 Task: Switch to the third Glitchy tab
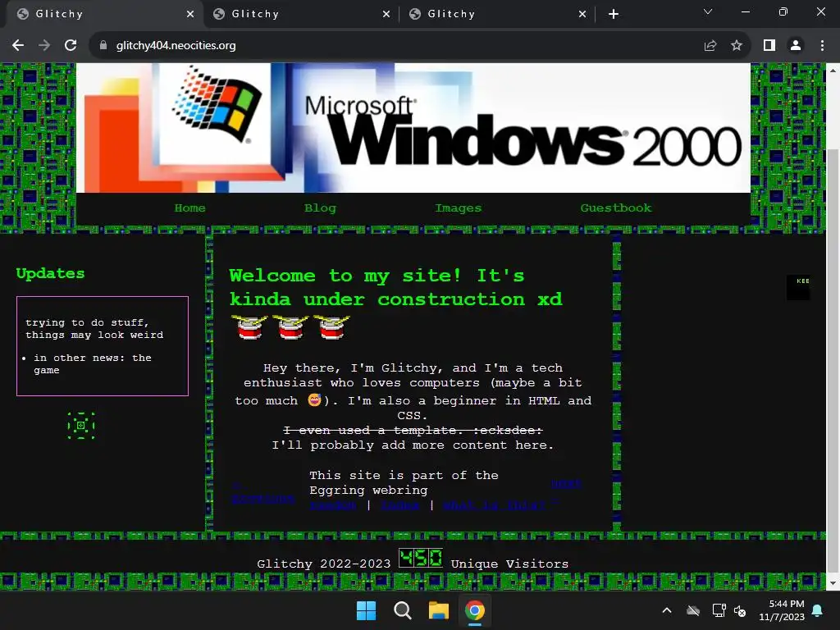click(498, 14)
